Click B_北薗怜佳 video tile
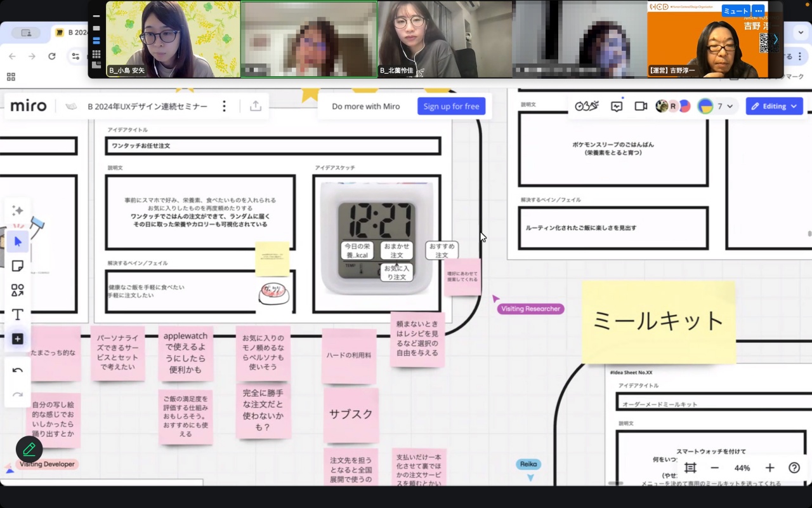The image size is (812, 508). click(445, 39)
